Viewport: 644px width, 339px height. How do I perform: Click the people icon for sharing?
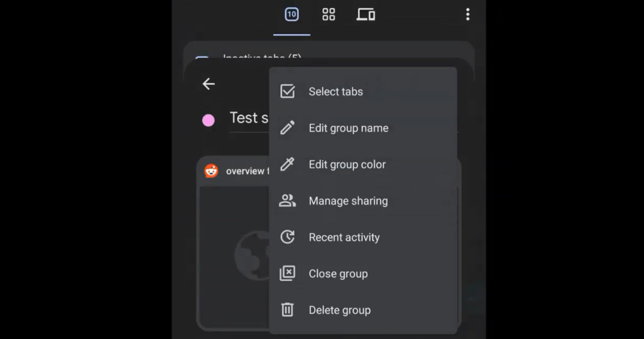coord(287,200)
